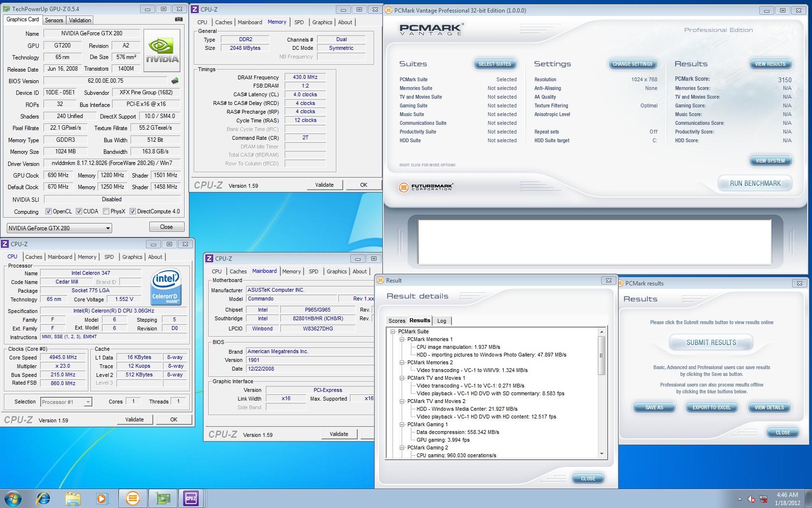
Task: Toggle the OpenCL checkbox in GPU-Z
Action: pyautogui.click(x=48, y=211)
